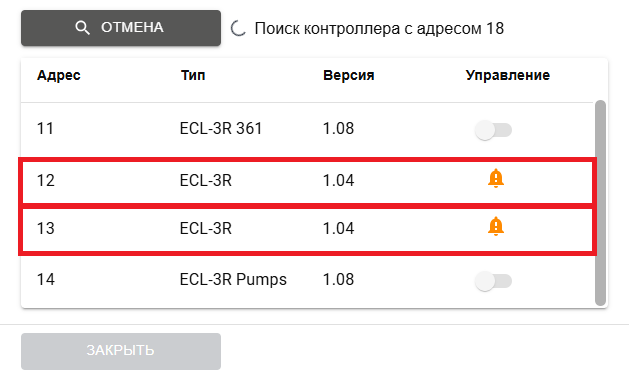629x374 pixels.
Task: Enable control switch for ECL-3R Pumps
Action: coord(493,281)
